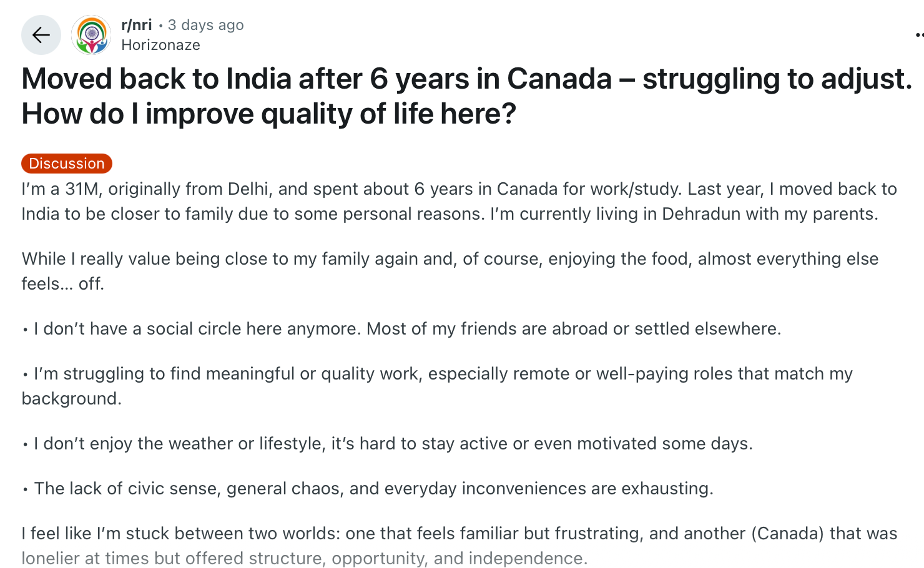Go back using the left arrow button
The width and height of the screenshot is (924, 568).
41,35
